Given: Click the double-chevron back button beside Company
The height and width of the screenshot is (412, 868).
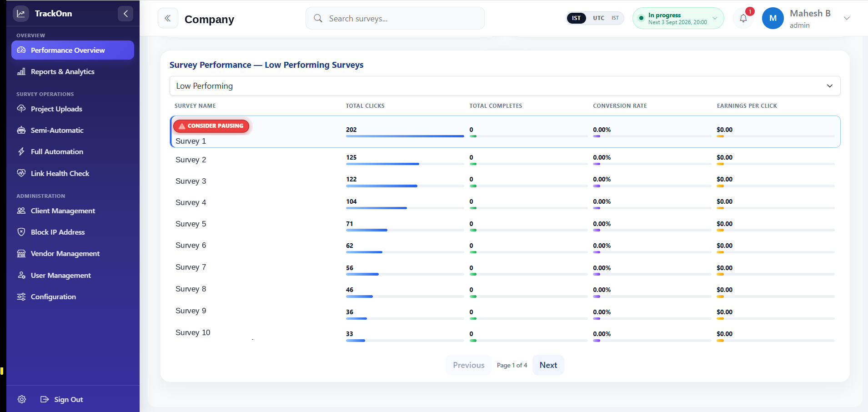Looking at the screenshot, I should click(x=168, y=18).
